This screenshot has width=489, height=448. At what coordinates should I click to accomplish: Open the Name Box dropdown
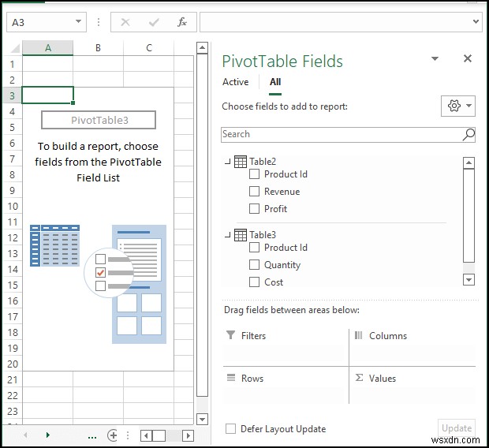tap(78, 21)
